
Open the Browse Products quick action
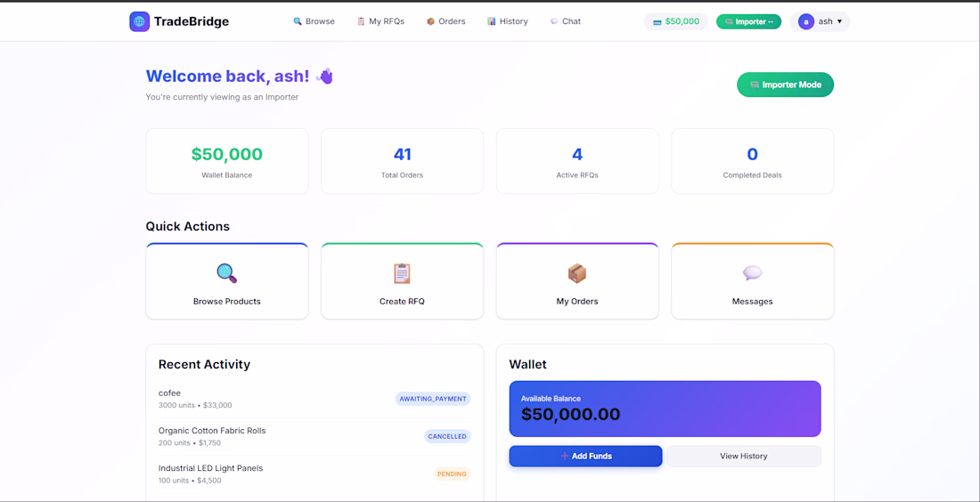click(x=227, y=281)
